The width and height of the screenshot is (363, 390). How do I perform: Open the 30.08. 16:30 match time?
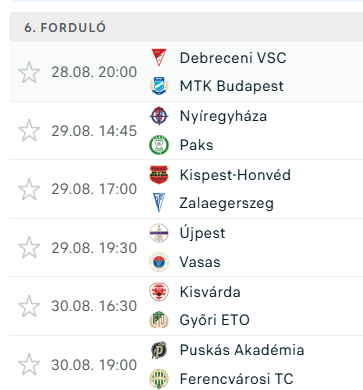point(94,306)
